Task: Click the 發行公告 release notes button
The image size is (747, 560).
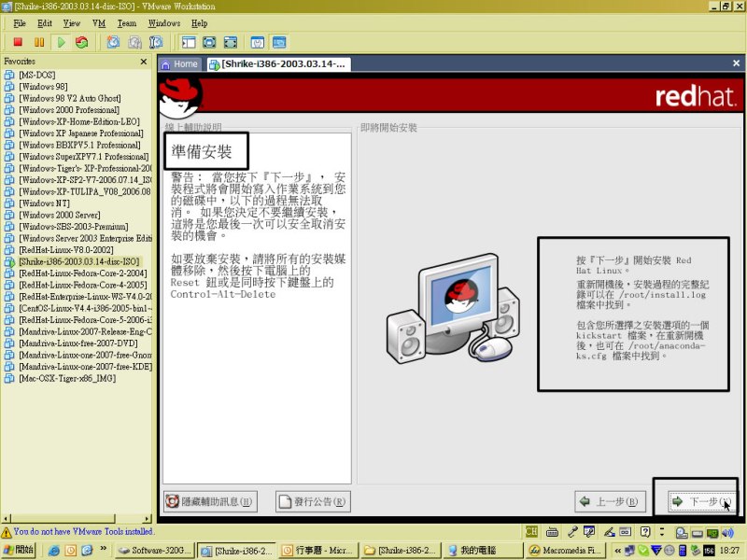Action: (x=313, y=501)
